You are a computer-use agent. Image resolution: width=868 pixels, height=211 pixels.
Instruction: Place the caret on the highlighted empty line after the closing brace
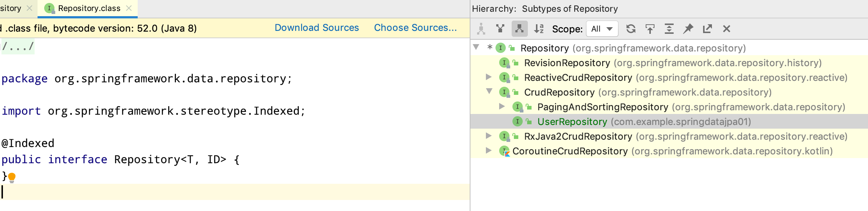[235, 192]
